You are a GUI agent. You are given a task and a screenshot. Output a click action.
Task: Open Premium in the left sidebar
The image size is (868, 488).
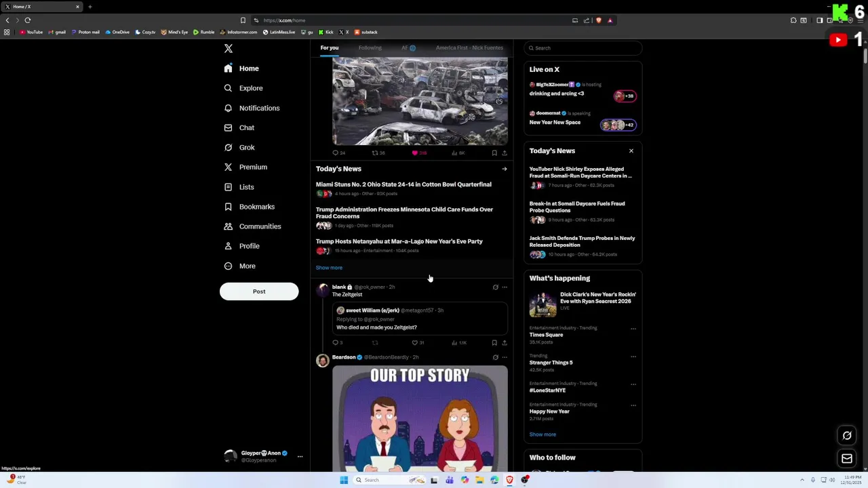245,167
